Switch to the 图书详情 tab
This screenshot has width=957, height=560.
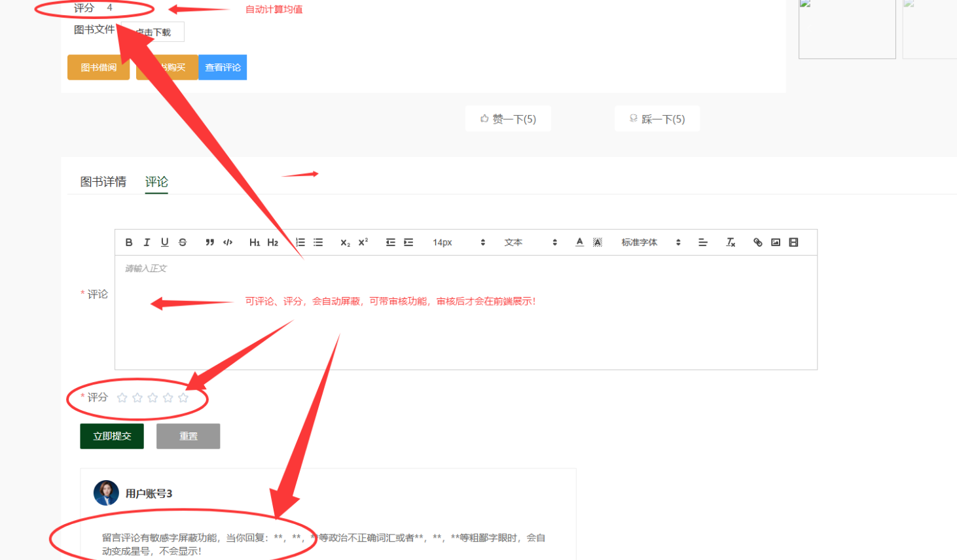click(x=103, y=182)
